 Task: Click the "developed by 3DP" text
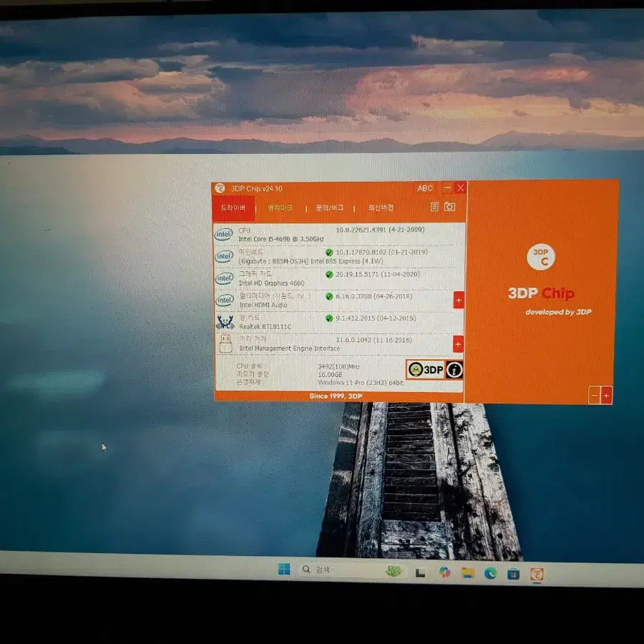click(x=558, y=312)
